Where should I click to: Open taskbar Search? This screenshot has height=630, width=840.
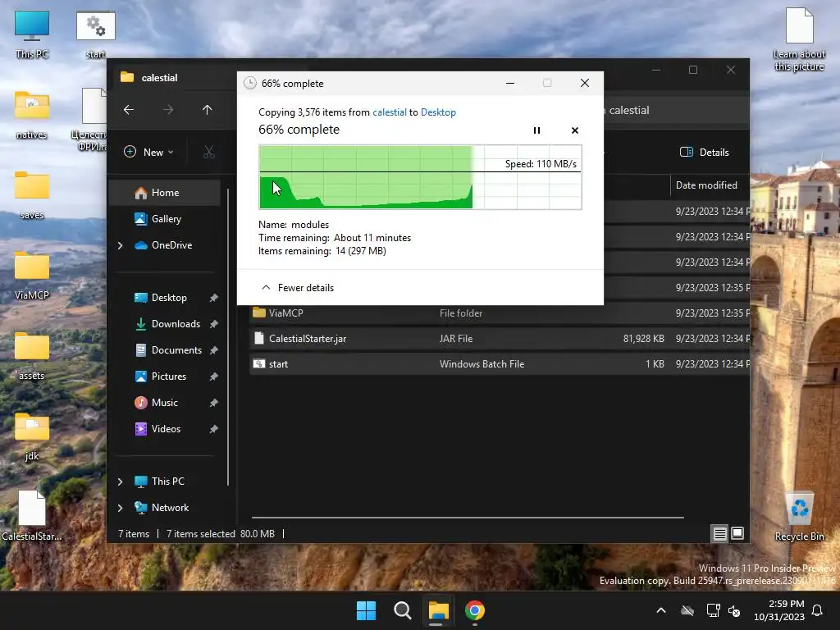[x=402, y=610]
